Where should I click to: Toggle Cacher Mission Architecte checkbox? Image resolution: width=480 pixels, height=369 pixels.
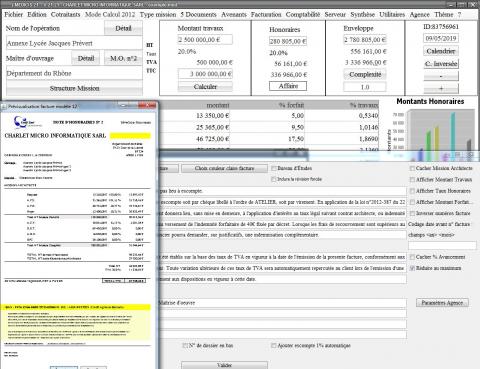[x=412, y=168]
